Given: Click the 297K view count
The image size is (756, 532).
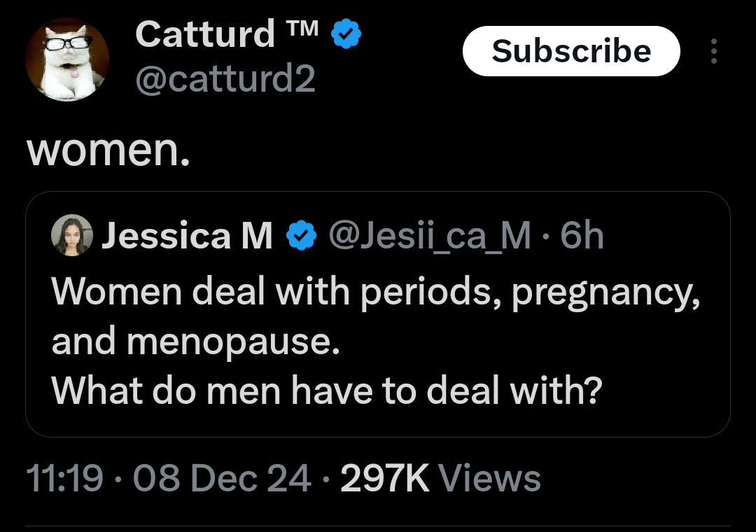Looking at the screenshot, I should pyautogui.click(x=384, y=479).
